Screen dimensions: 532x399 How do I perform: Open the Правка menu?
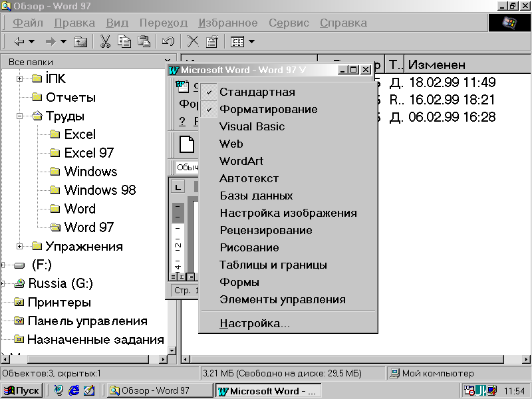click(x=74, y=23)
